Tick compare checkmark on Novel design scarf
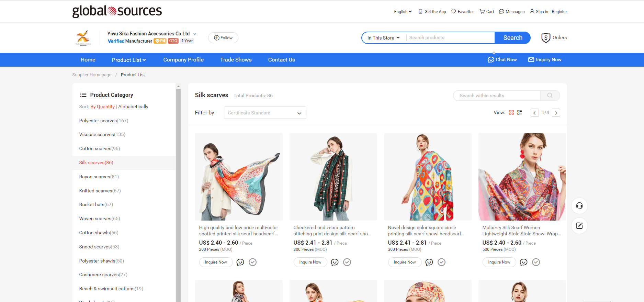This screenshot has height=302, width=644. point(442,262)
